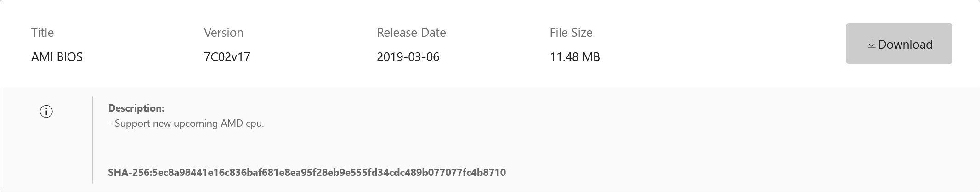Image resolution: width=980 pixels, height=192 pixels.
Task: Click the Version column label
Action: (224, 33)
